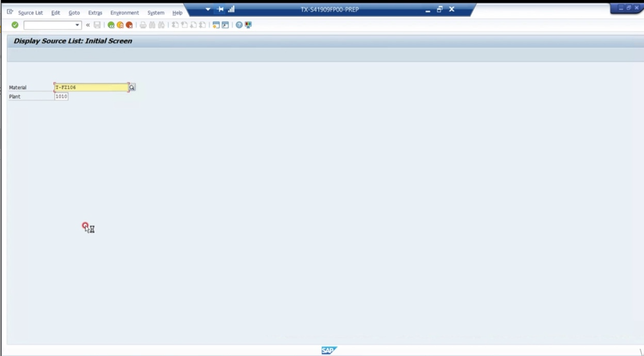
Task: Click the blue Help question mark icon
Action: pyautogui.click(x=239, y=25)
